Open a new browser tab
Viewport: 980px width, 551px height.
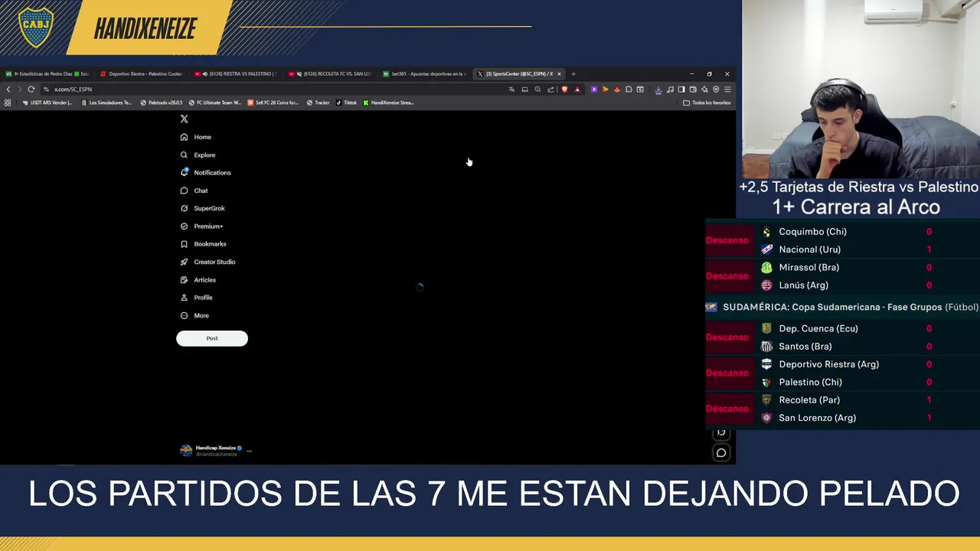[x=573, y=74]
